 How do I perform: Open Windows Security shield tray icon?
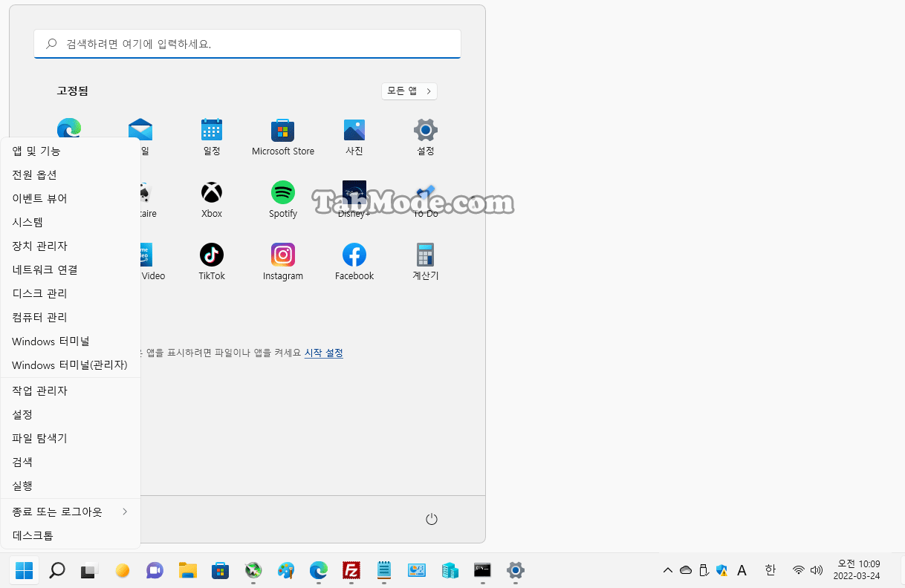click(721, 570)
